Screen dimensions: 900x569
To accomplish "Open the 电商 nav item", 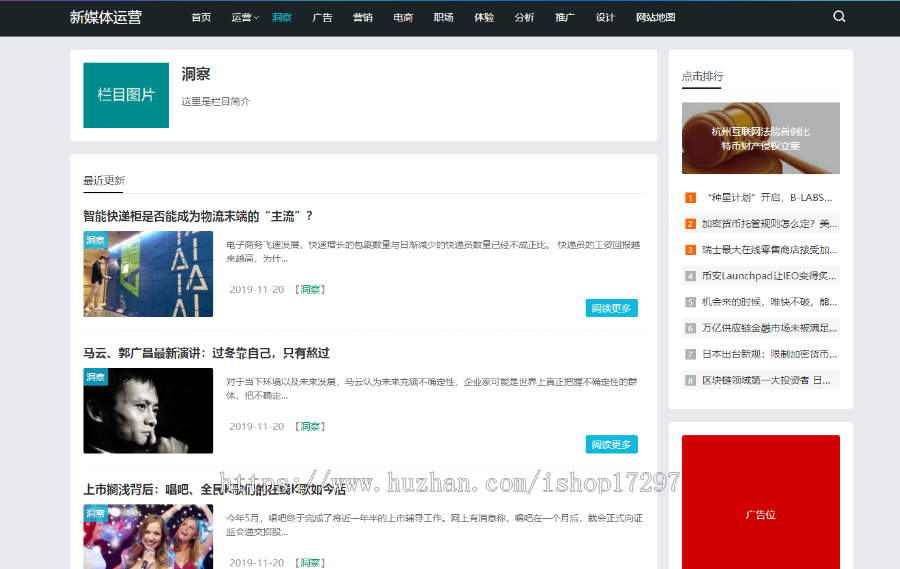I will [x=403, y=17].
